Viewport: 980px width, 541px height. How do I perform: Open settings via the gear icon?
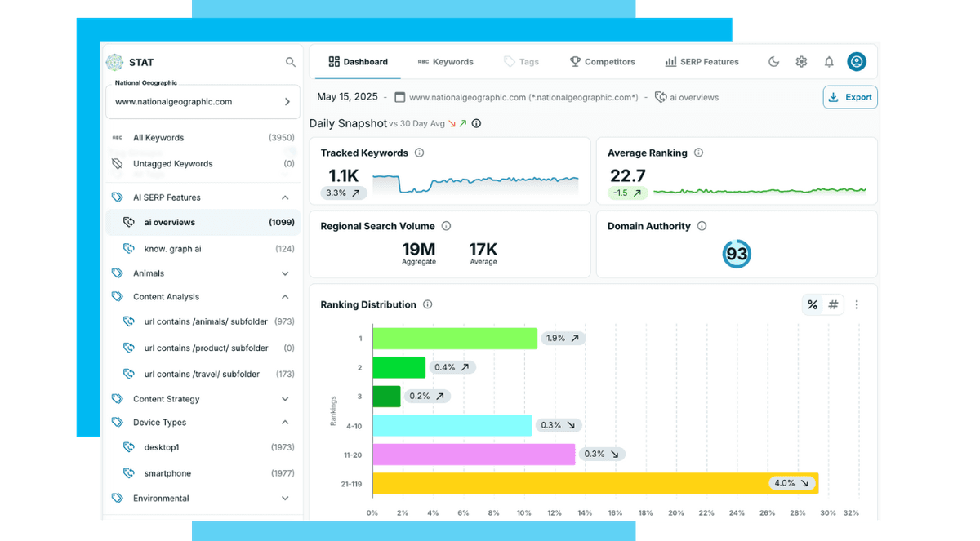pos(801,62)
